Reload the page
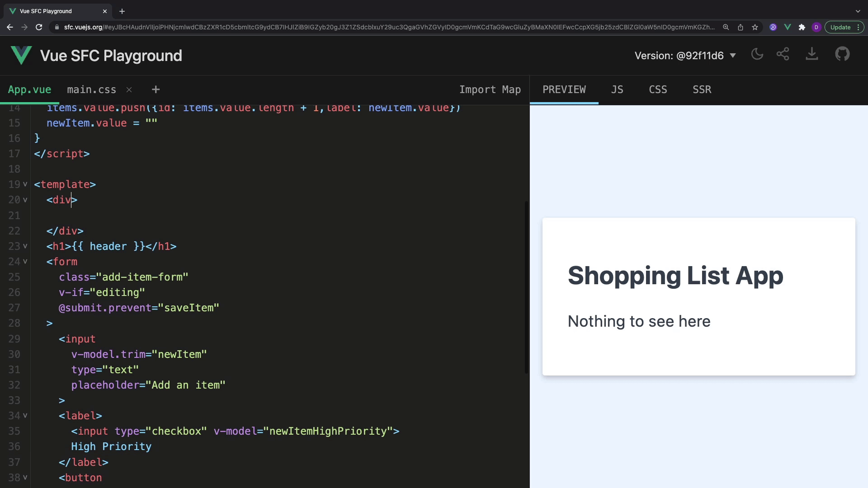Image resolution: width=868 pixels, height=488 pixels. 39,27
